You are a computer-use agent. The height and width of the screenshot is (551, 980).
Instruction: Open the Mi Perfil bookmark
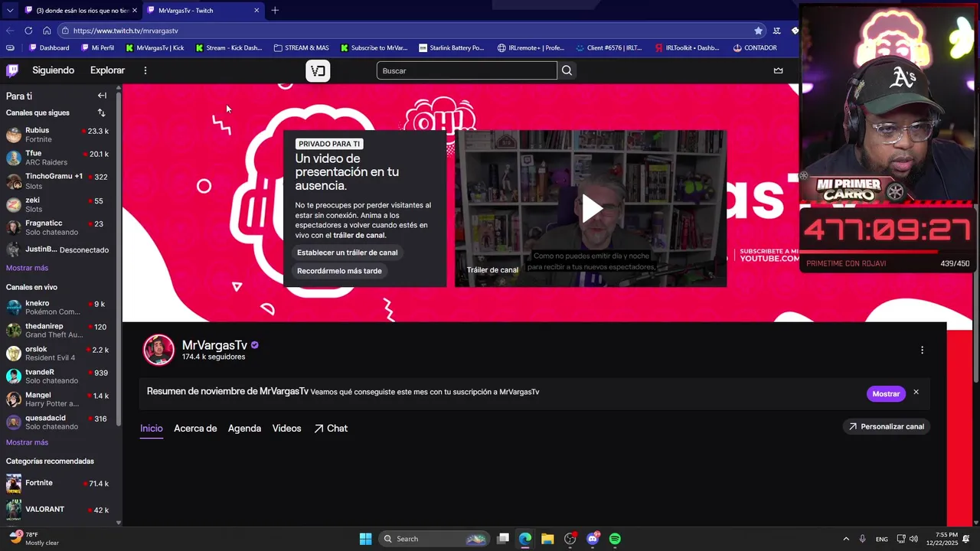tap(97, 47)
